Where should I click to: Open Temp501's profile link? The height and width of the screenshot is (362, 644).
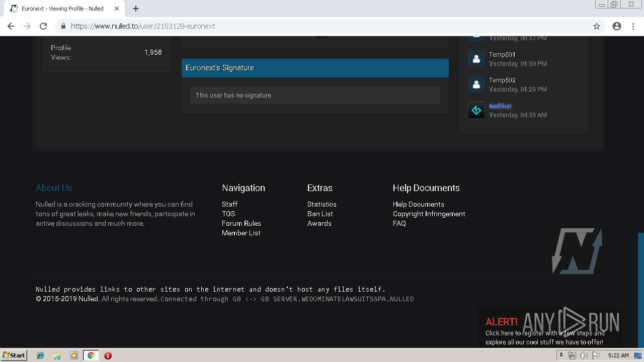pos(502,54)
